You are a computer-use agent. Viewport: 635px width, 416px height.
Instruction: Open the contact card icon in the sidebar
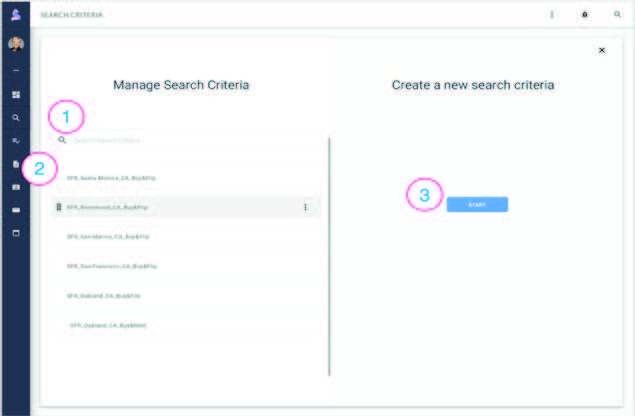pyautogui.click(x=16, y=187)
